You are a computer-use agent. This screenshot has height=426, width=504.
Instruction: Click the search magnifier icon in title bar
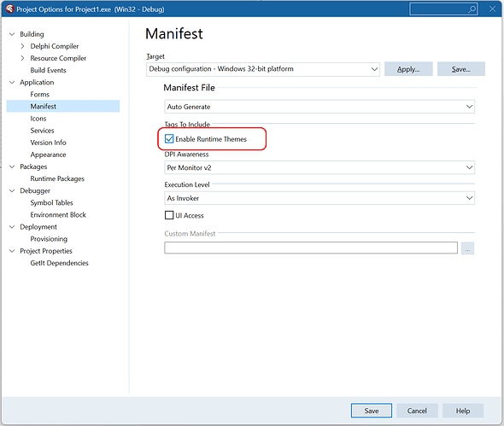click(472, 9)
